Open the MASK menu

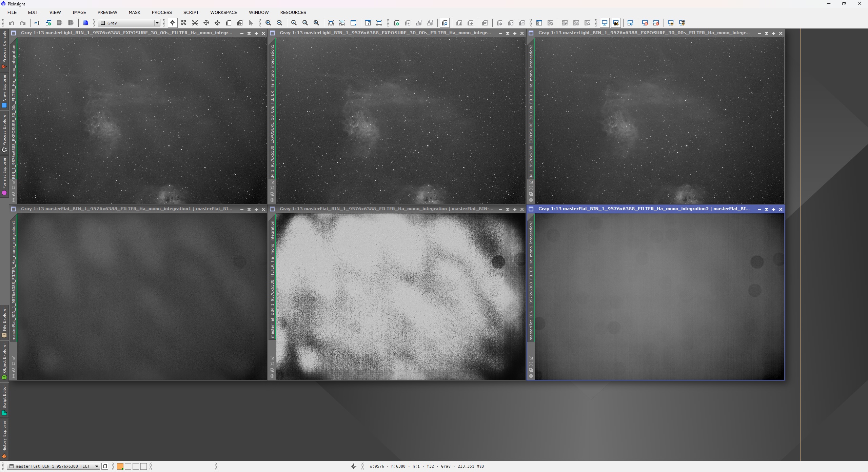pyautogui.click(x=134, y=12)
